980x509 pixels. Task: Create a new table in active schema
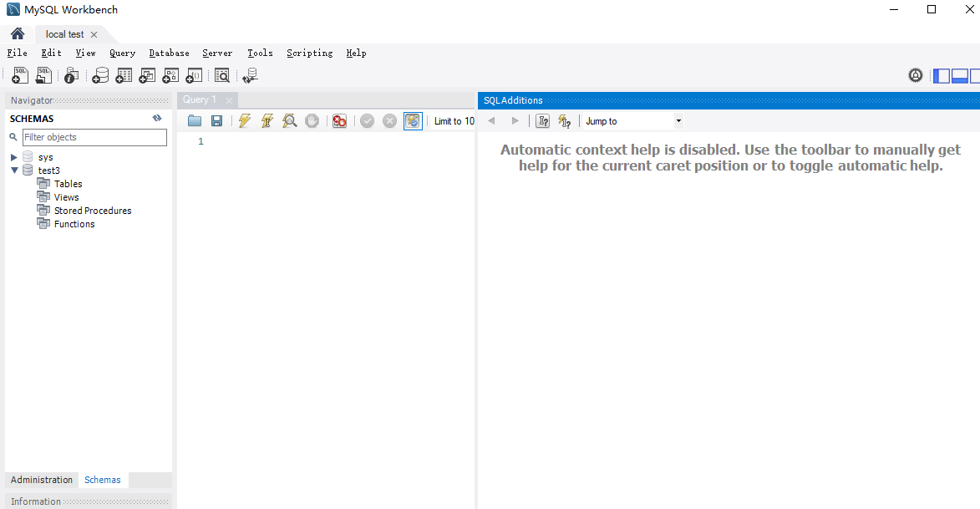pos(124,76)
